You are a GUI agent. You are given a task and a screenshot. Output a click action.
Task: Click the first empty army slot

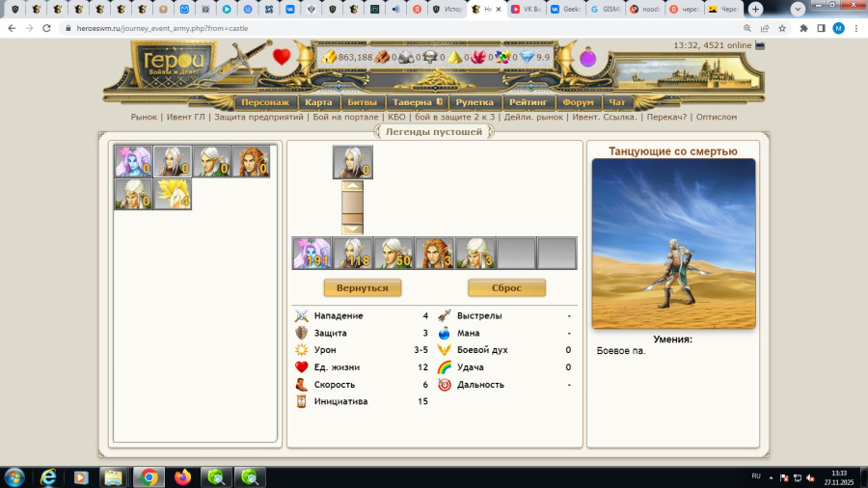coord(516,254)
